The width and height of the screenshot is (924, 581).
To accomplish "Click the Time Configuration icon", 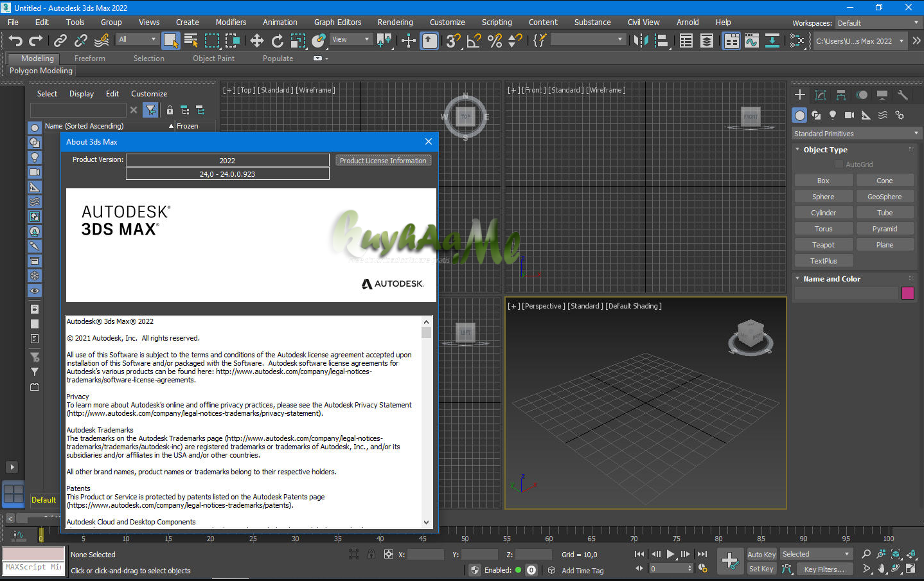I will (703, 568).
